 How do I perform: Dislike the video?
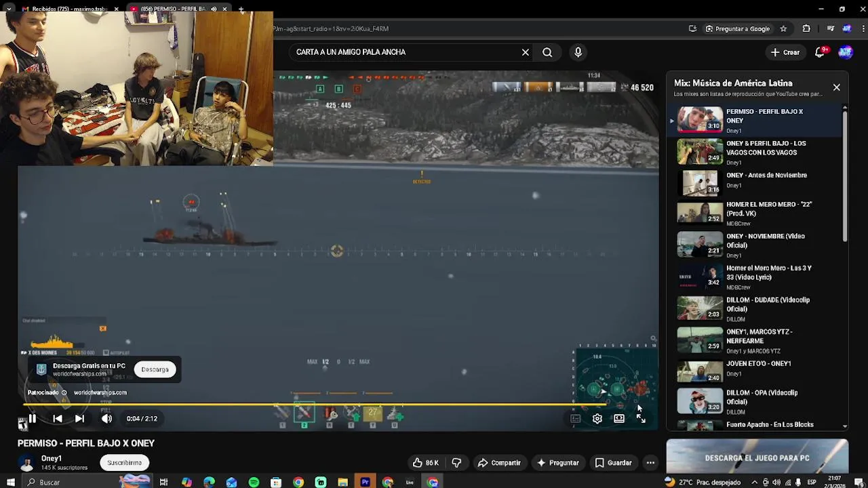click(456, 463)
